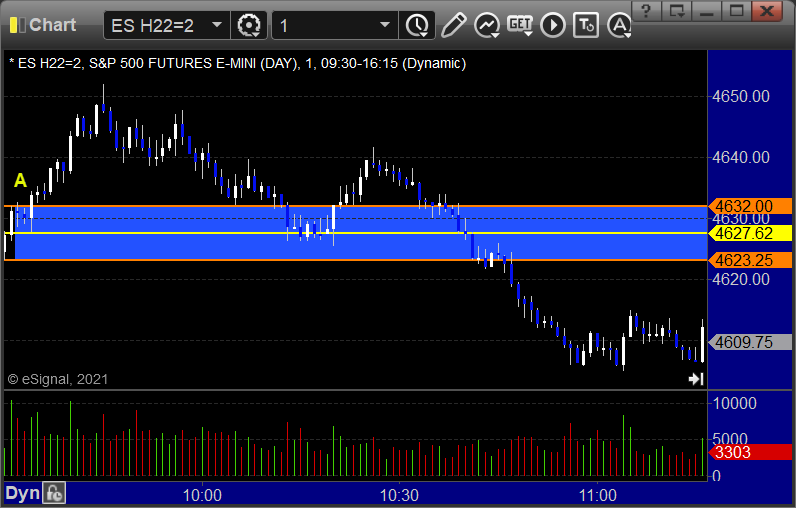Click the 10000 volume axis label
The width and height of the screenshot is (796, 508).
coord(735,403)
